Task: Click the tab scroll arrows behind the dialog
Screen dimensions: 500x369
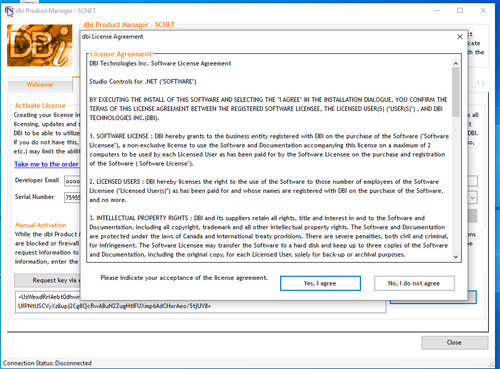Action: [480, 83]
